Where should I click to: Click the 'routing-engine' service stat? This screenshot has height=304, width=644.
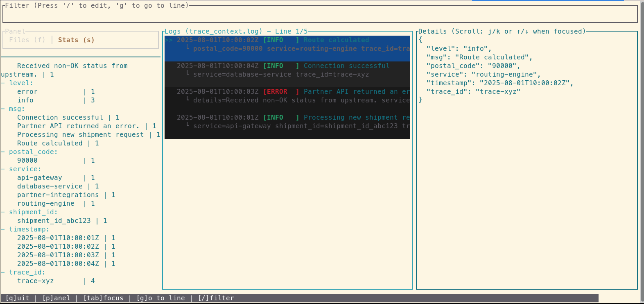[x=56, y=203]
